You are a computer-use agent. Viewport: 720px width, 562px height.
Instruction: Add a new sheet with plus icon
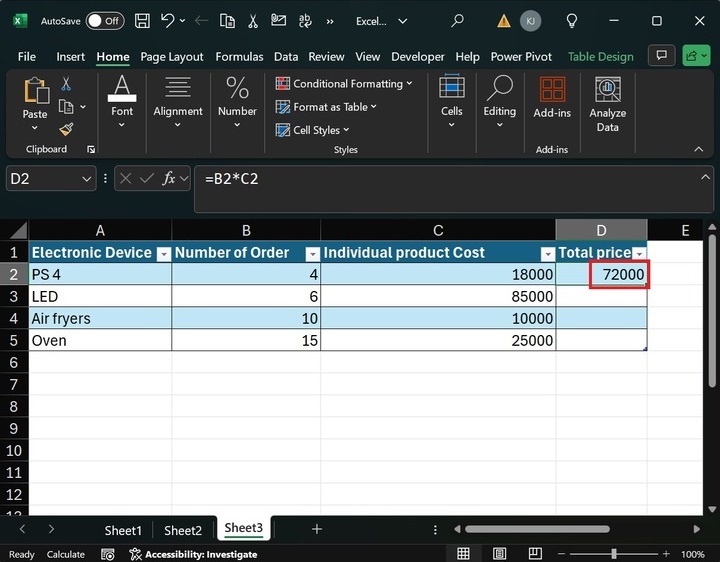[x=317, y=529]
